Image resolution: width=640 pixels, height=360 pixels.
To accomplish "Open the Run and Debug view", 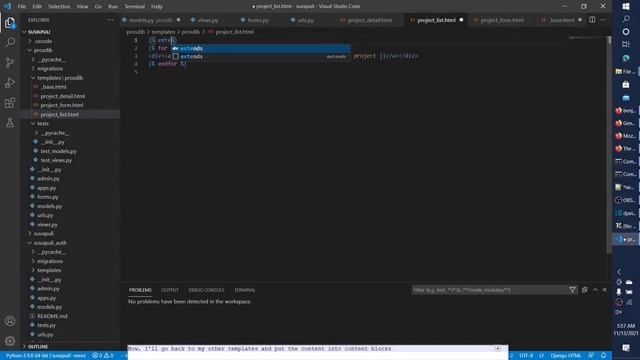I will [10, 82].
